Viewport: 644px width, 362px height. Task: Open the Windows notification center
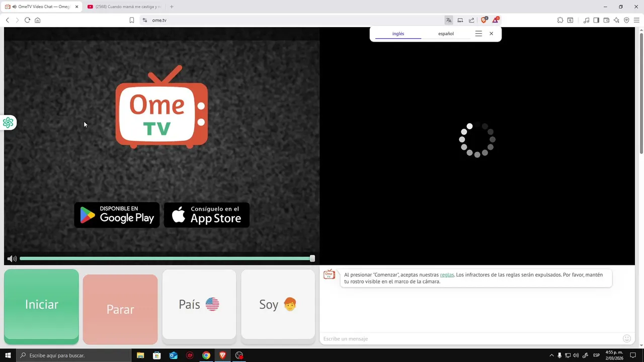coord(633,355)
